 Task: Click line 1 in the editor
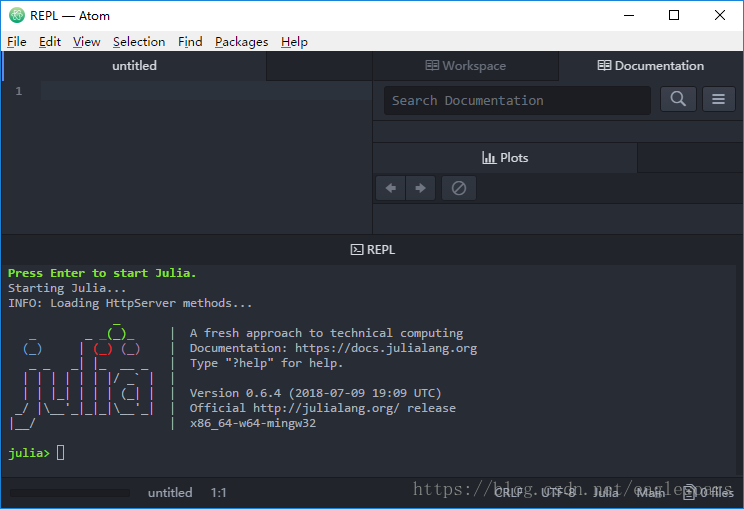[x=206, y=91]
